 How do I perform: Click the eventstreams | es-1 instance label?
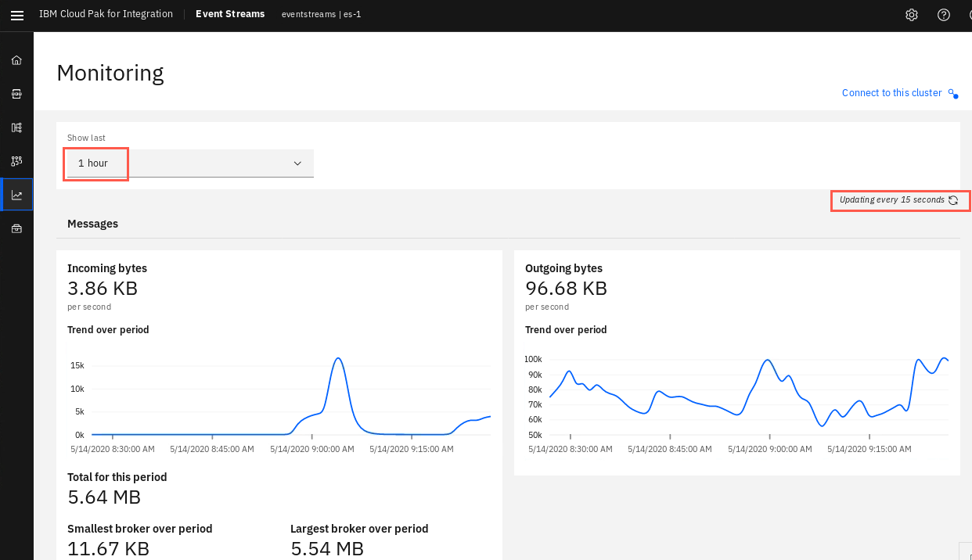pyautogui.click(x=321, y=14)
